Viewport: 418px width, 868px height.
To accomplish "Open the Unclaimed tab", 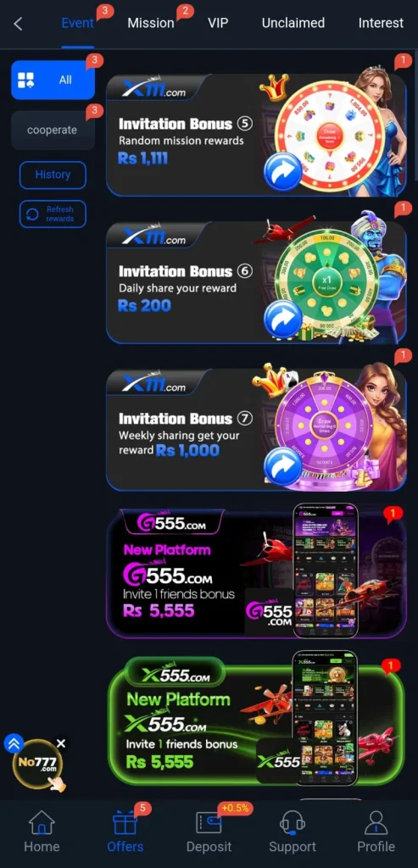I will click(293, 23).
